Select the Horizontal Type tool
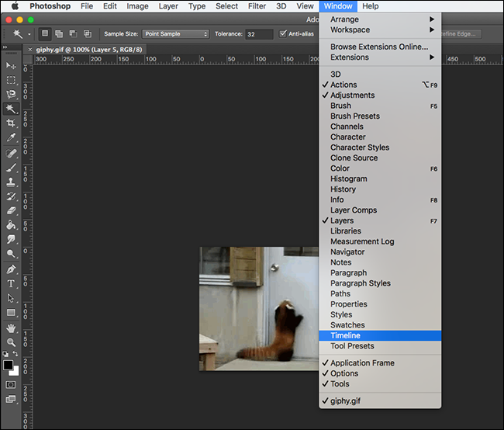 pos(11,283)
